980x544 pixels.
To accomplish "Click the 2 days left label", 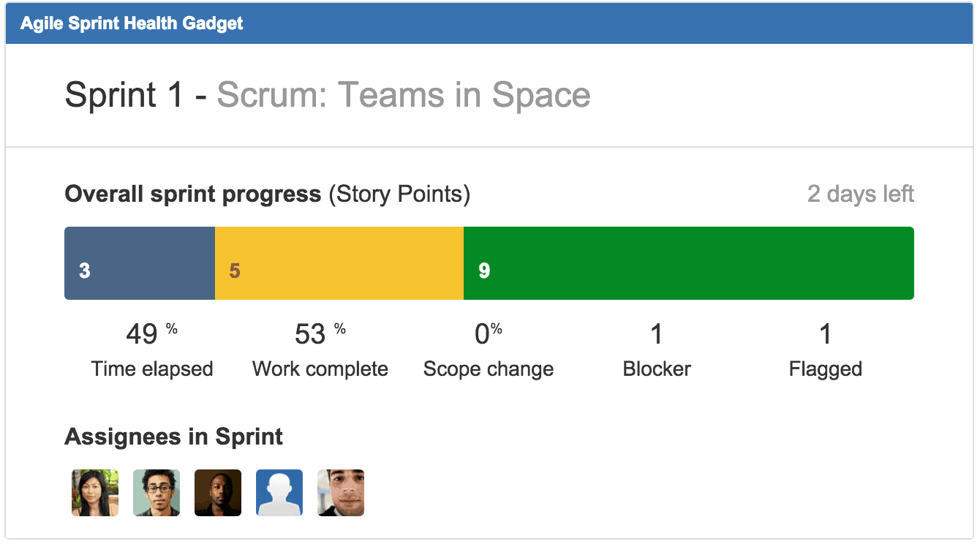I will click(860, 194).
